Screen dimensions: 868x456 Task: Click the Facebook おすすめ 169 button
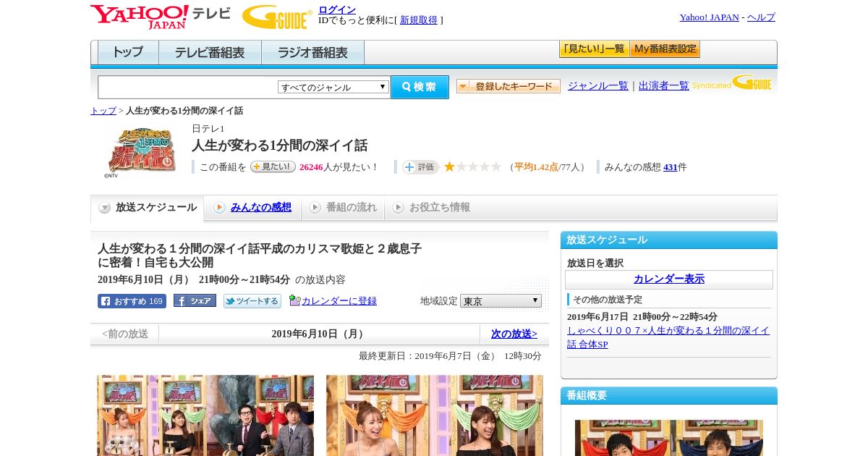[132, 301]
